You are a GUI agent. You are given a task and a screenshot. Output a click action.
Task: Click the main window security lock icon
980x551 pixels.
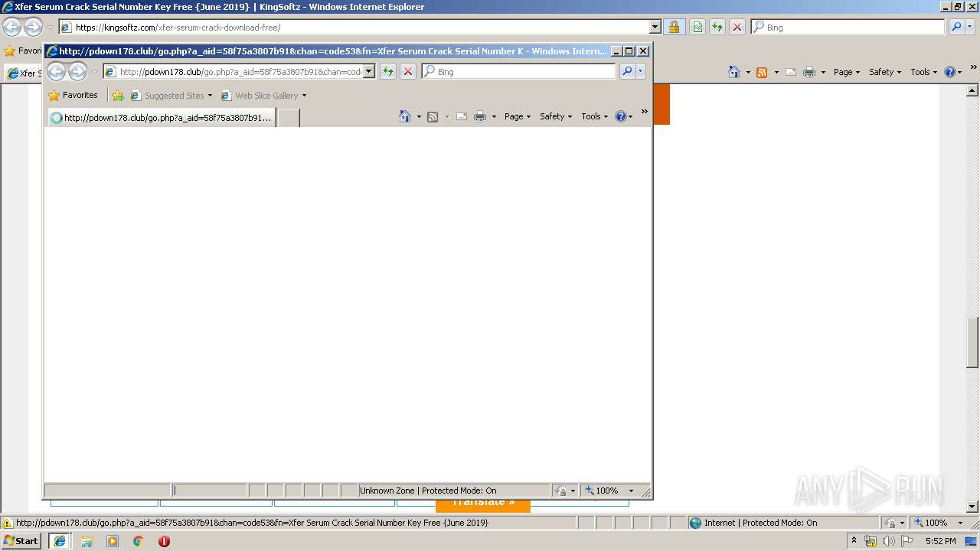click(x=674, y=27)
